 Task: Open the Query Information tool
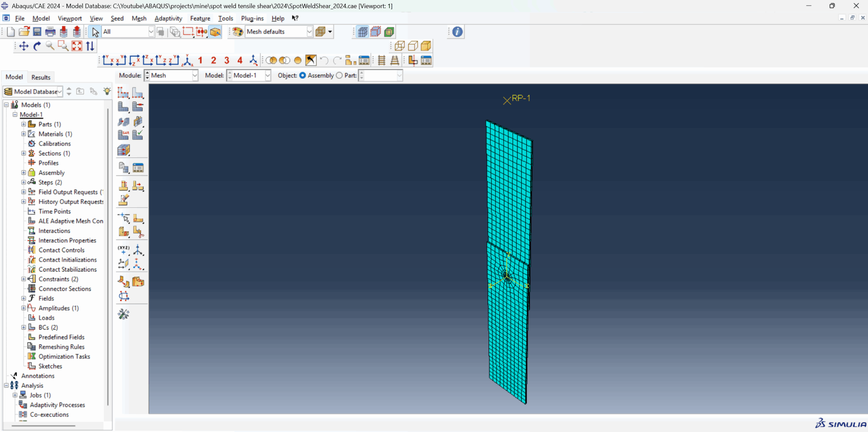coord(456,31)
